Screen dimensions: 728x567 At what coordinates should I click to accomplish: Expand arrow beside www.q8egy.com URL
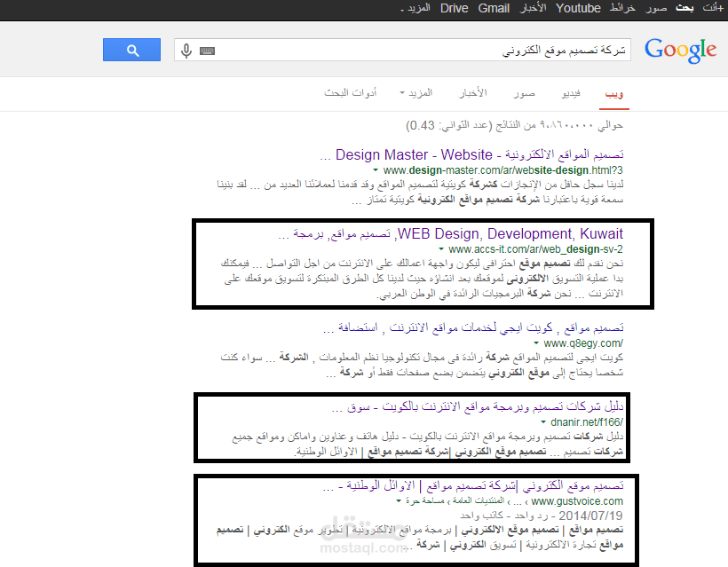click(x=536, y=343)
